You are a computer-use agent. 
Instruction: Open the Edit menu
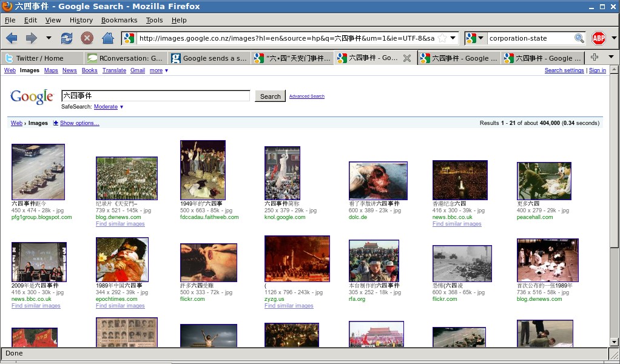point(30,20)
